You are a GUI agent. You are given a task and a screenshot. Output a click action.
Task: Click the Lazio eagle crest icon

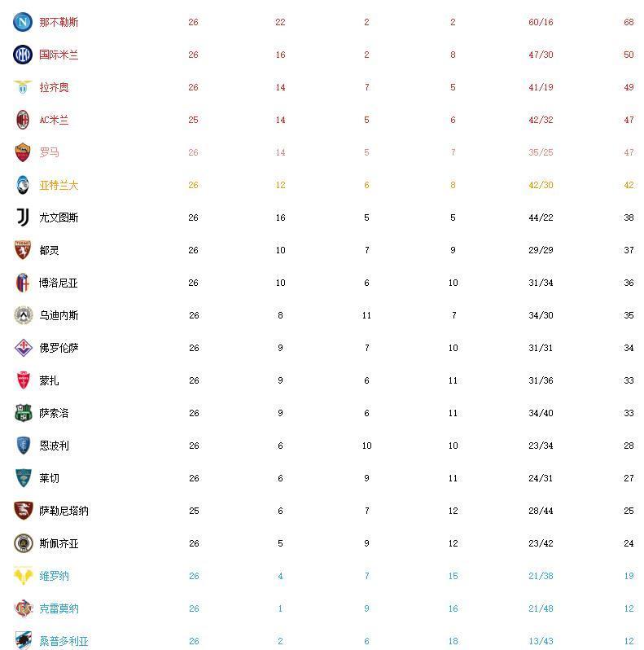click(22, 87)
